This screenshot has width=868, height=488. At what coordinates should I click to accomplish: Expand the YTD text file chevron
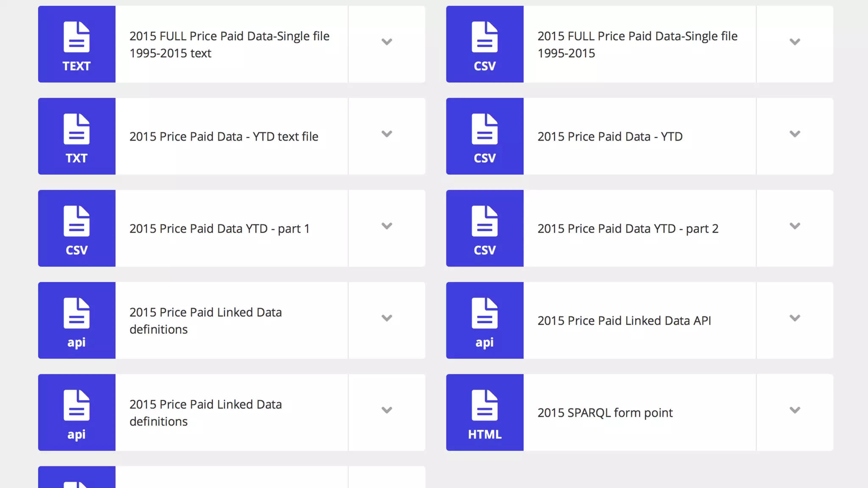pyautogui.click(x=387, y=134)
